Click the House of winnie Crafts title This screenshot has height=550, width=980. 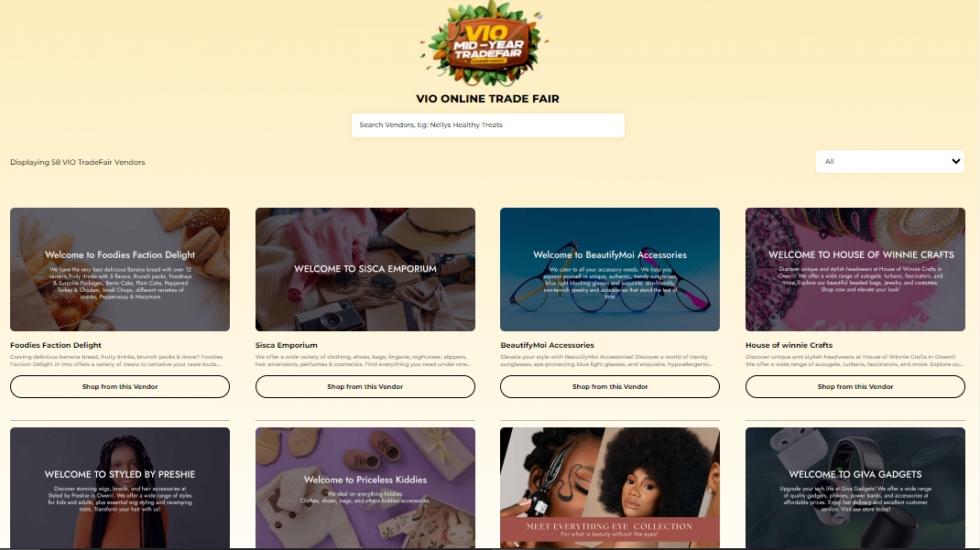click(x=789, y=345)
